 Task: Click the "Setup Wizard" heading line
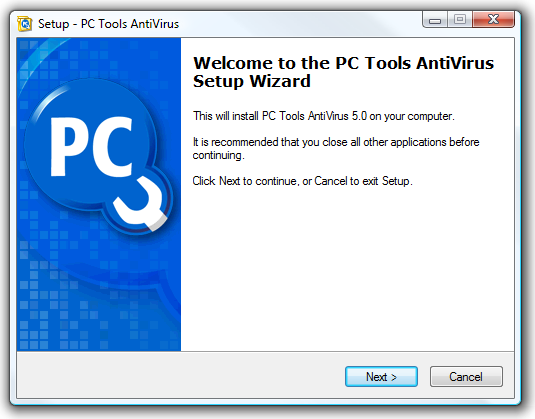tap(252, 81)
